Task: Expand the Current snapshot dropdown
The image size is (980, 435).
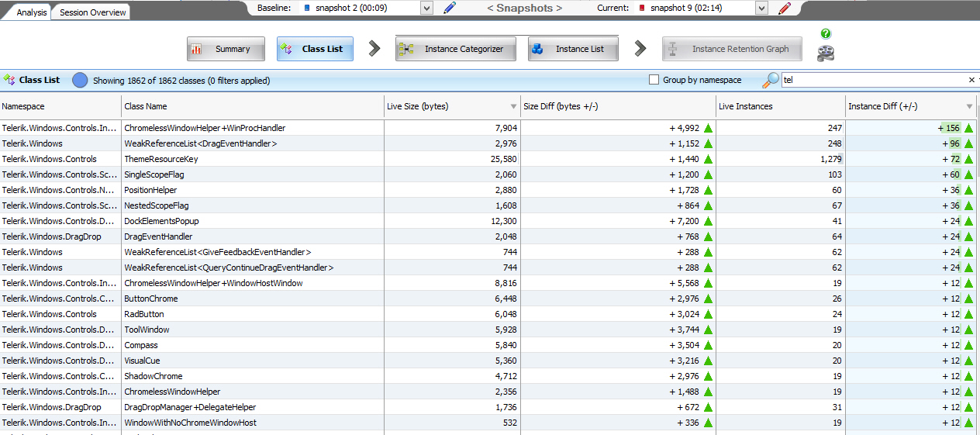Action: click(x=761, y=8)
